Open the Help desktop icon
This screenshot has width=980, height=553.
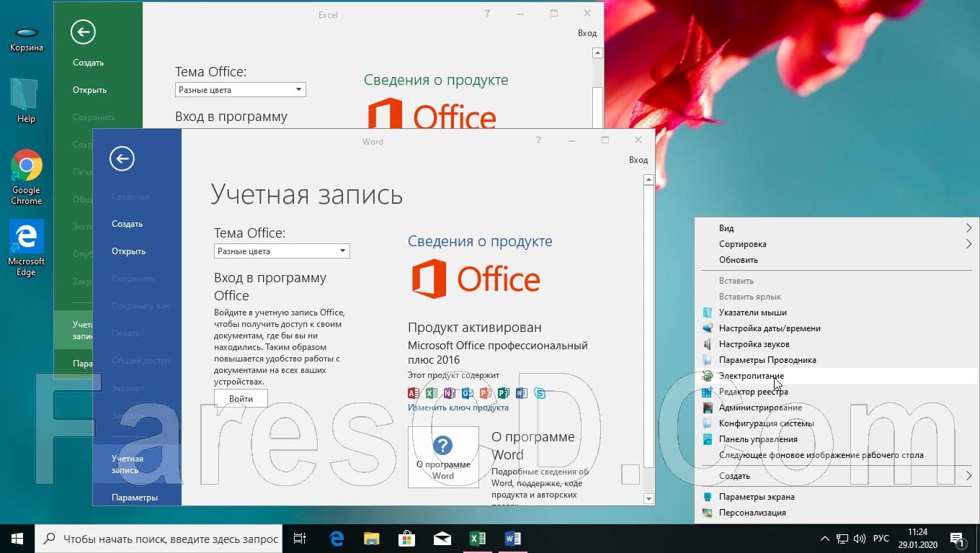click(26, 101)
